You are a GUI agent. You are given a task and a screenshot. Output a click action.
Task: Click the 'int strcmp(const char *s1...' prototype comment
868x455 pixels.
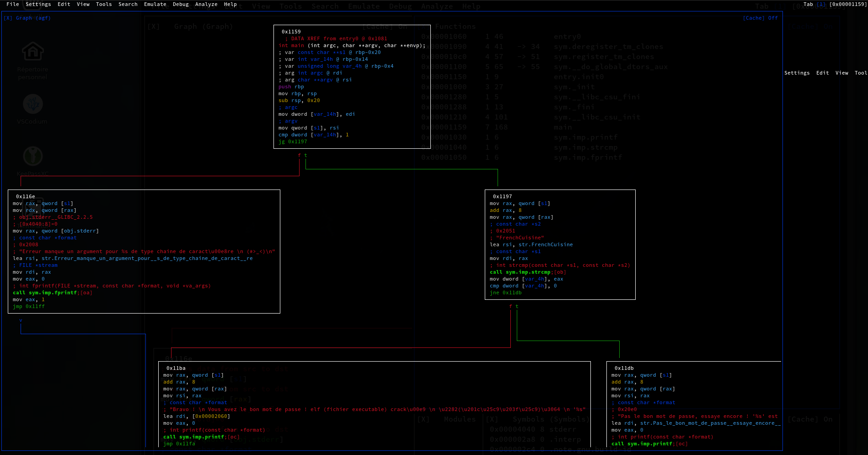560,265
